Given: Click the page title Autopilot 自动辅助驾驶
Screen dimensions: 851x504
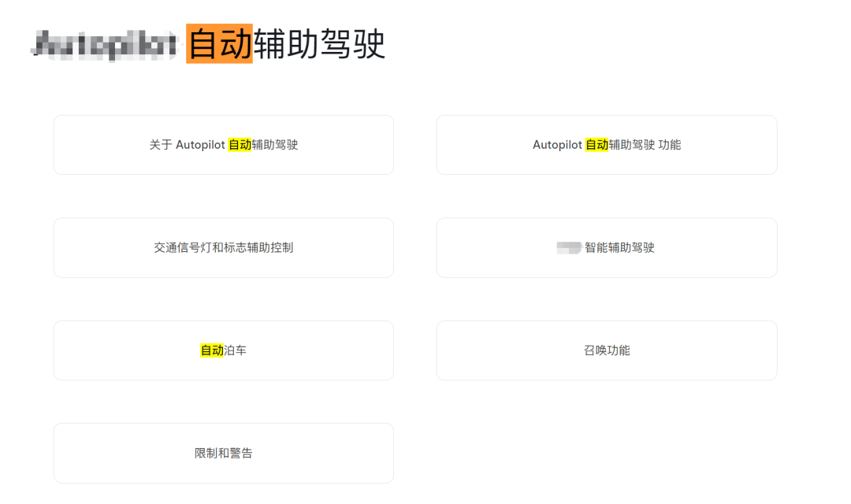Looking at the screenshot, I should point(205,45).
